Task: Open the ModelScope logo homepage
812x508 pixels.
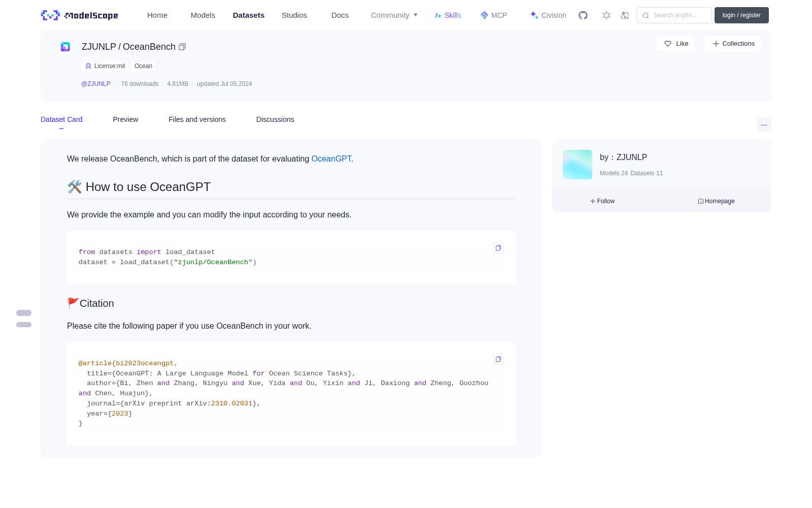Action: pyautogui.click(x=80, y=15)
